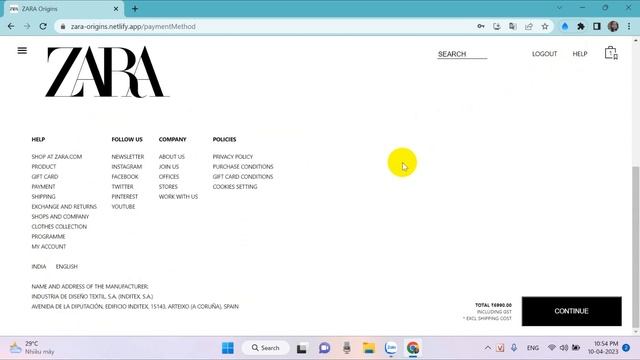Go back with browser back arrow

click(11, 27)
